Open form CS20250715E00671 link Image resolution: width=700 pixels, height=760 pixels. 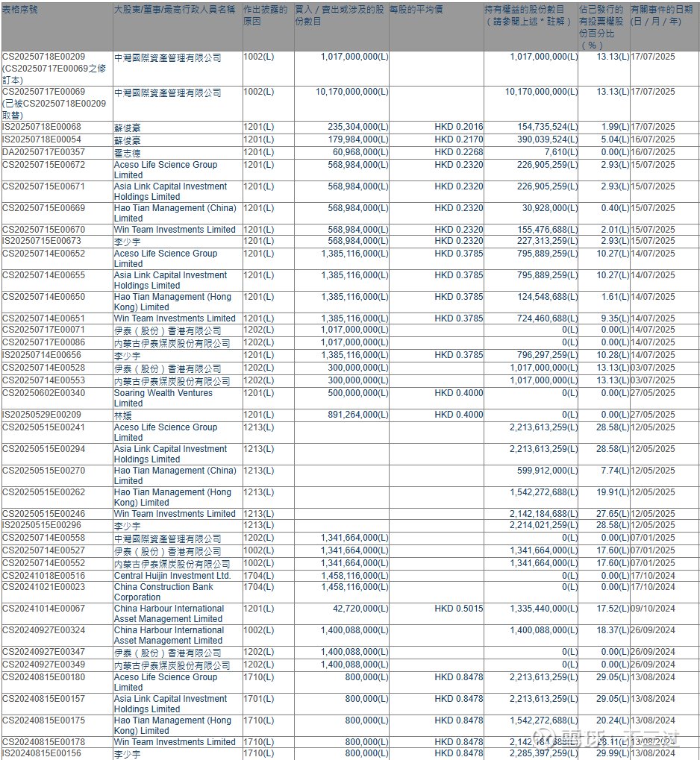pyautogui.click(x=44, y=186)
